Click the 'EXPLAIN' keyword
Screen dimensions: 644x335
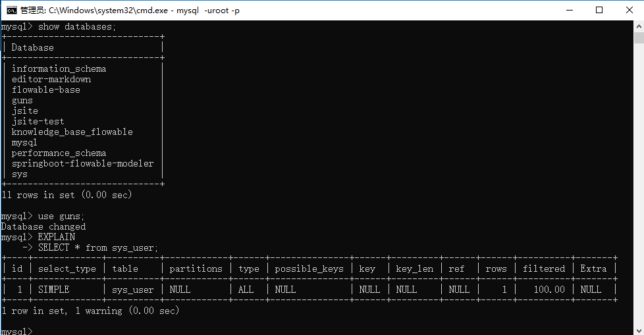[x=57, y=237]
